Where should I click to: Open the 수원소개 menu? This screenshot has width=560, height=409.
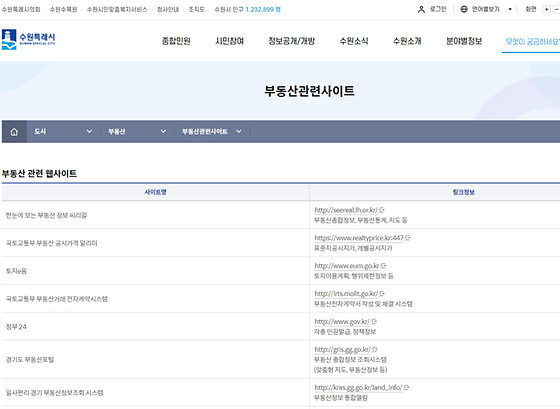pos(407,41)
